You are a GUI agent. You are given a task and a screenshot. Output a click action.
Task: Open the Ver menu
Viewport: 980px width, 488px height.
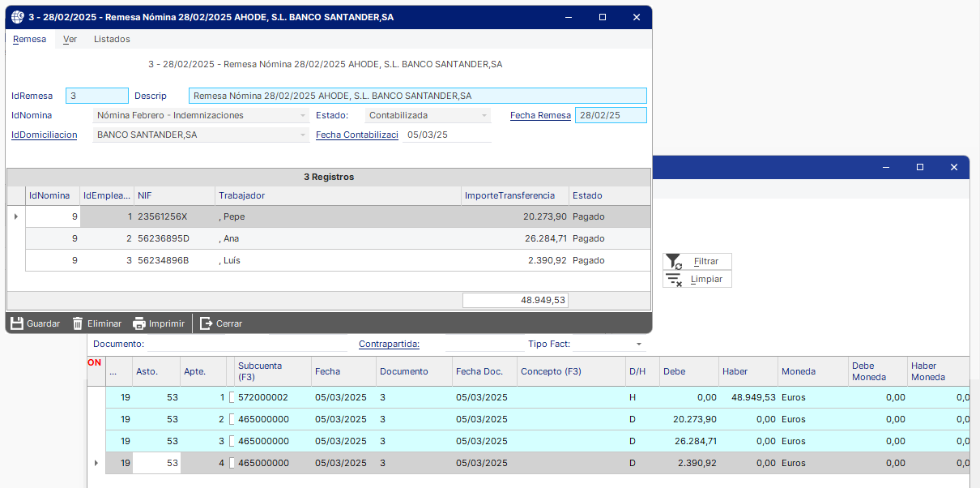70,39
